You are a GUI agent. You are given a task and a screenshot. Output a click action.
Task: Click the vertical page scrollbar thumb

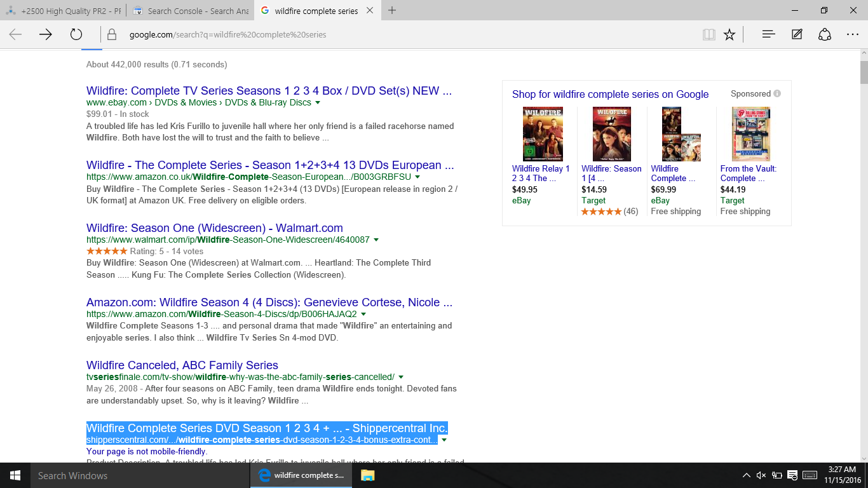tap(864, 72)
